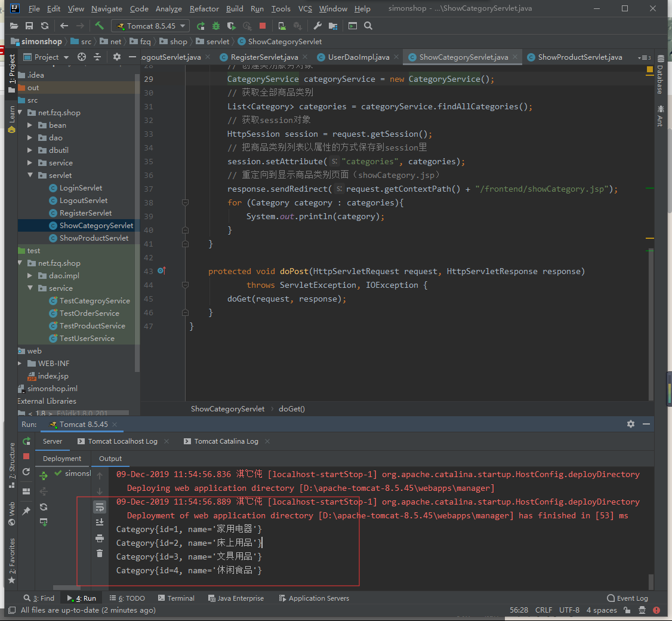The image size is (672, 621).
Task: Switch to UserDaoImpl.java tab
Action: [x=358, y=57]
